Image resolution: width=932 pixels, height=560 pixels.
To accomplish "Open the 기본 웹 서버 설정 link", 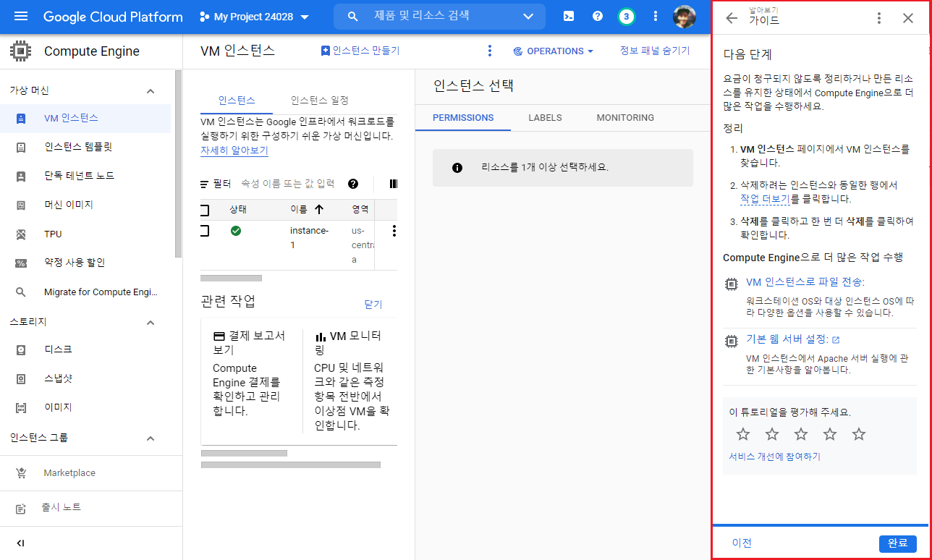I will coord(792,339).
